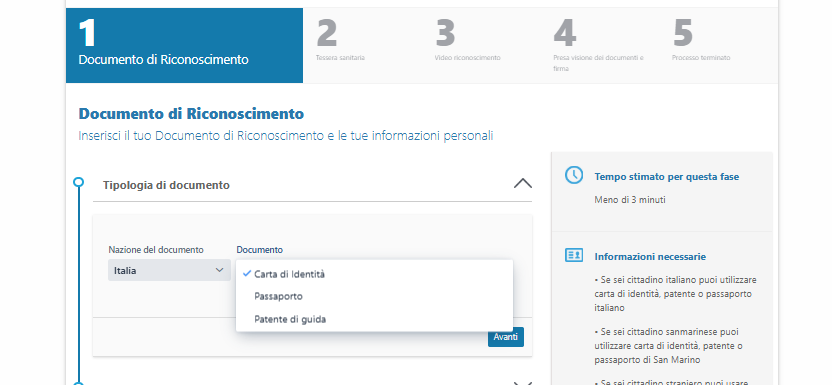Go to step 1 Documento di Riconoscimento tab
This screenshot has height=385, width=832.
coord(184,45)
